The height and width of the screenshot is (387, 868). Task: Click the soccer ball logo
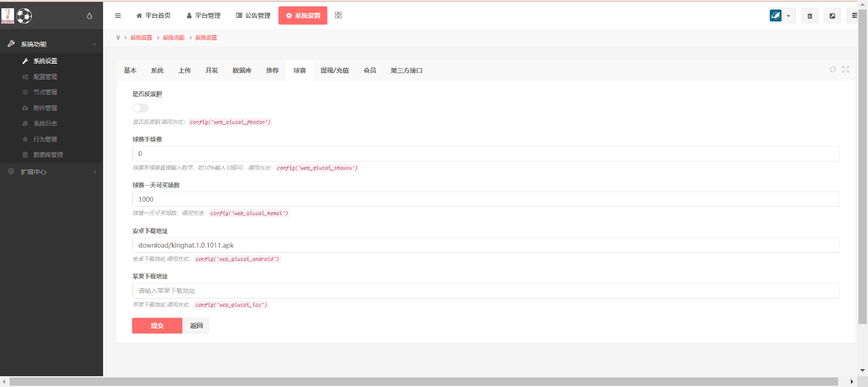click(x=24, y=15)
